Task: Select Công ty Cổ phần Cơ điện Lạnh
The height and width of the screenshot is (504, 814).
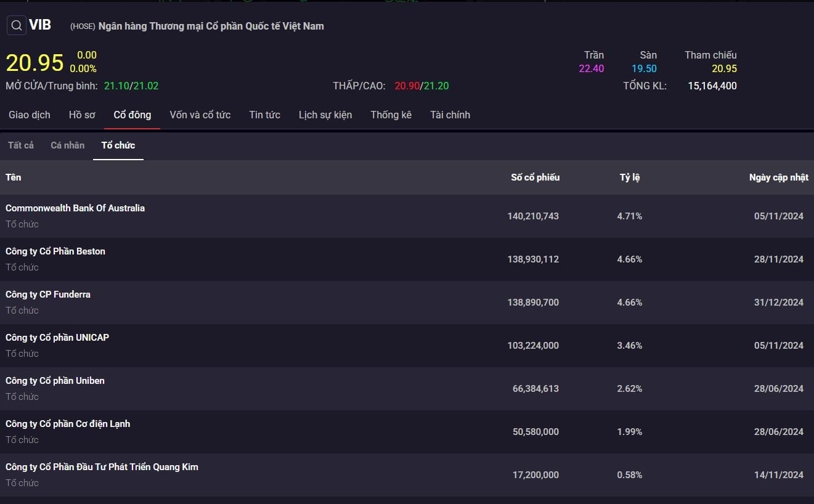Action: pyautogui.click(x=68, y=424)
